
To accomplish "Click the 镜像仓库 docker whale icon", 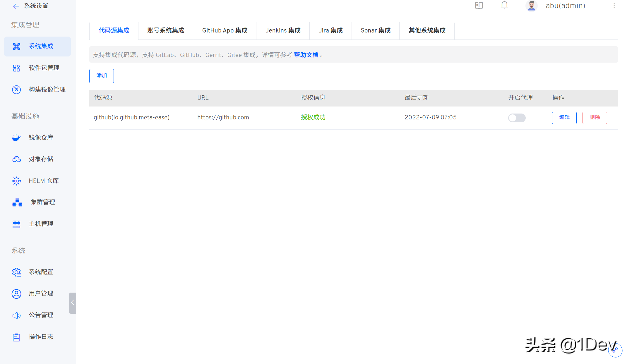I will [x=16, y=138].
